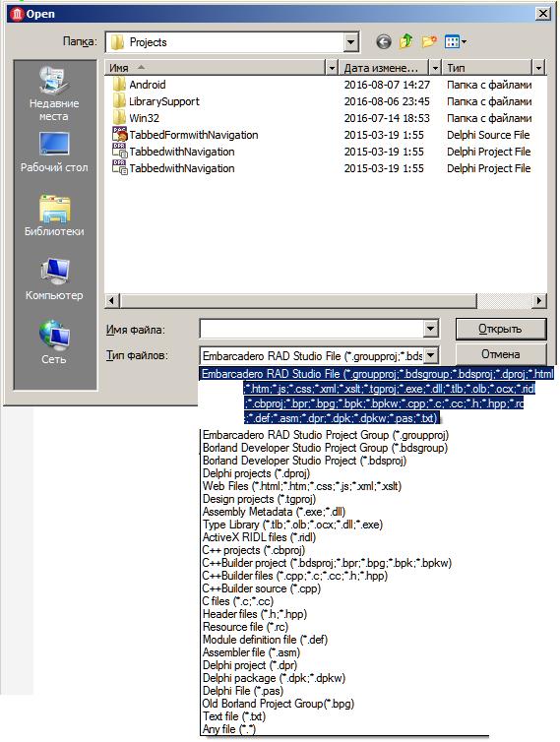Sort by Тип column header

click(x=487, y=68)
